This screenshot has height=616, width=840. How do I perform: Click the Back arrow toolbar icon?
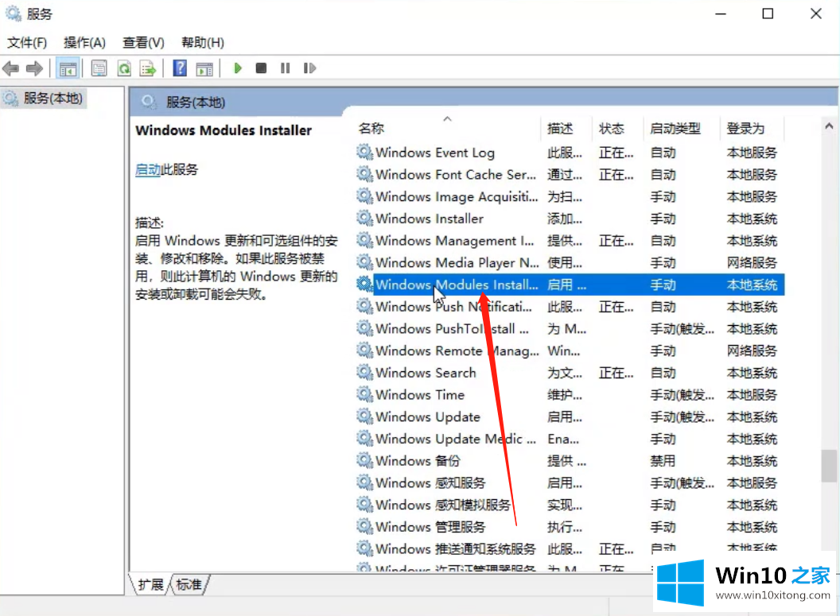coord(10,68)
